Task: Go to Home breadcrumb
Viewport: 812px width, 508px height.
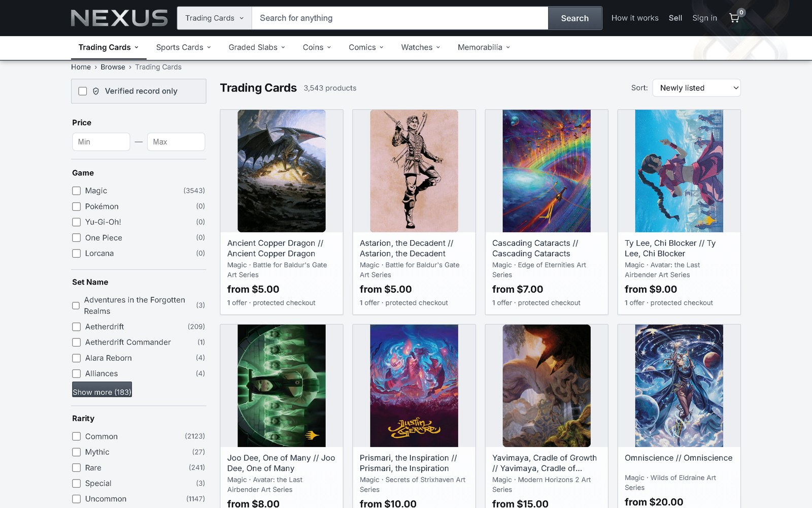Action: [x=81, y=67]
